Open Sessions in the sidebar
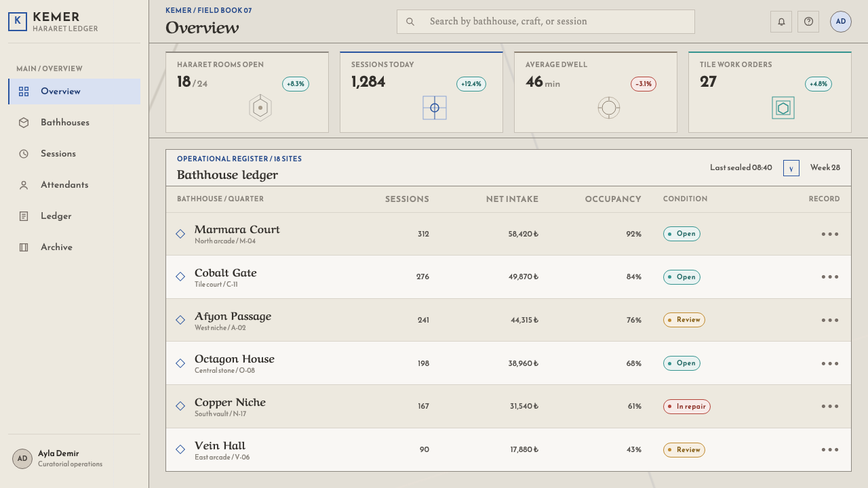 click(75, 154)
